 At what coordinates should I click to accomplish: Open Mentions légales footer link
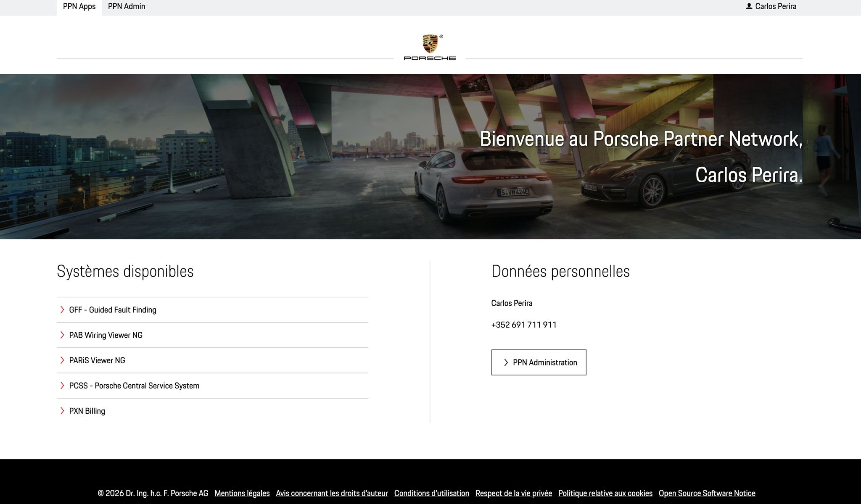pos(242,493)
